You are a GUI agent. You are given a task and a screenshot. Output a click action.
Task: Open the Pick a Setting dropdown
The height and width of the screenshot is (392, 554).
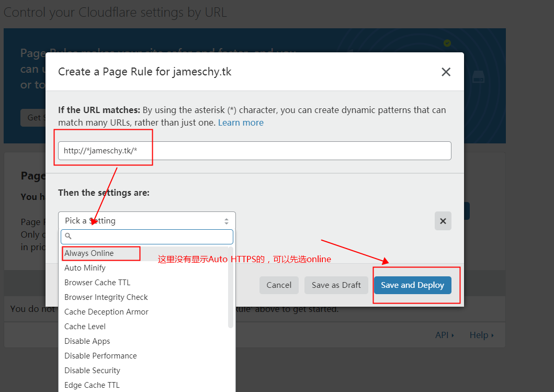pos(146,220)
